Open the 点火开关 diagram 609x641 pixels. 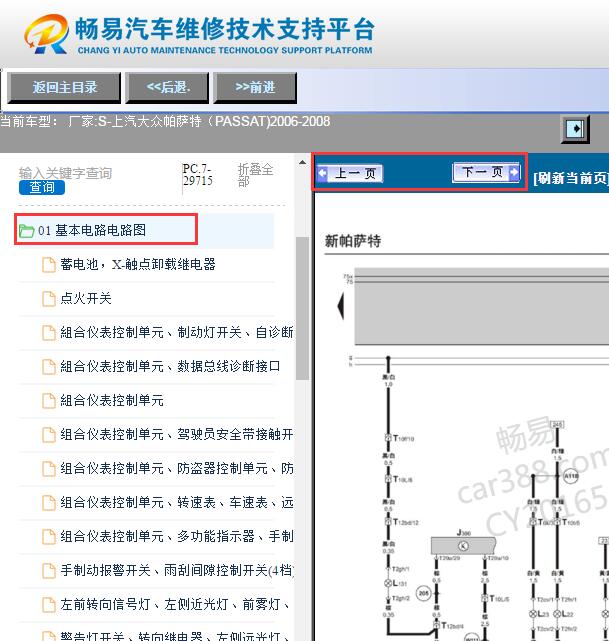click(86, 298)
